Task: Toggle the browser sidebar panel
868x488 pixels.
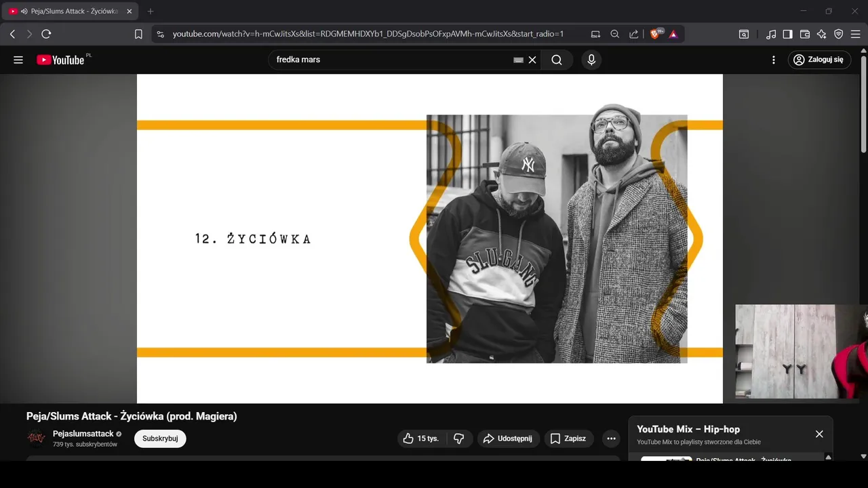Action: click(x=787, y=34)
